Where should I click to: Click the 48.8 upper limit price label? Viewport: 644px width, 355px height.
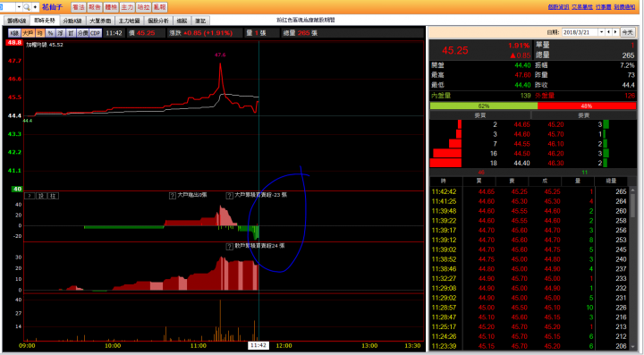point(14,43)
